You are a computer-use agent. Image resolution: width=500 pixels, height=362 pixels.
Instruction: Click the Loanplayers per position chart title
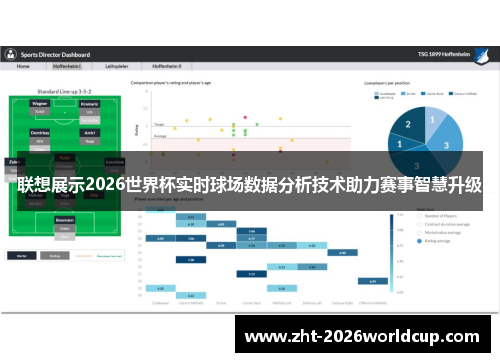[x=387, y=83]
